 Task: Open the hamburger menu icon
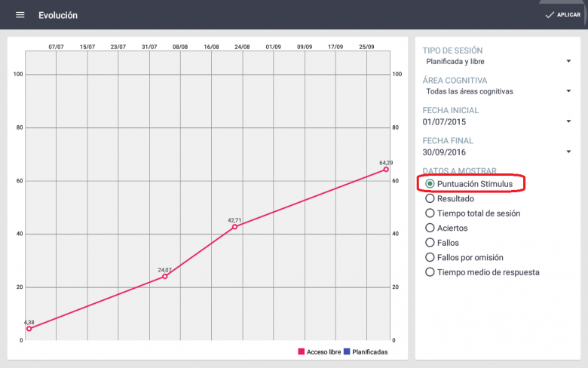pos(20,15)
